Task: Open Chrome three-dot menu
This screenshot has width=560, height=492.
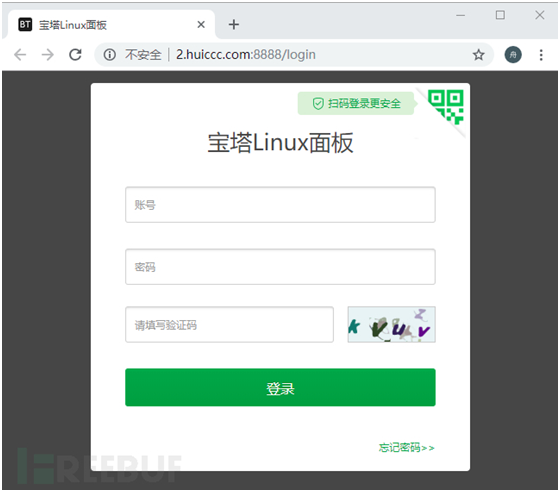Action: (541, 55)
